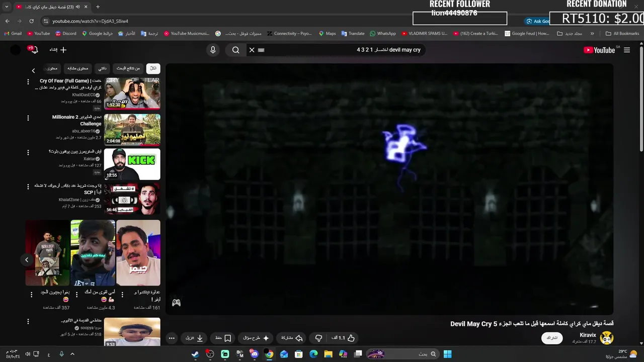Open the Maps bookmark
The width and height of the screenshot is (644, 362).
click(327, 34)
